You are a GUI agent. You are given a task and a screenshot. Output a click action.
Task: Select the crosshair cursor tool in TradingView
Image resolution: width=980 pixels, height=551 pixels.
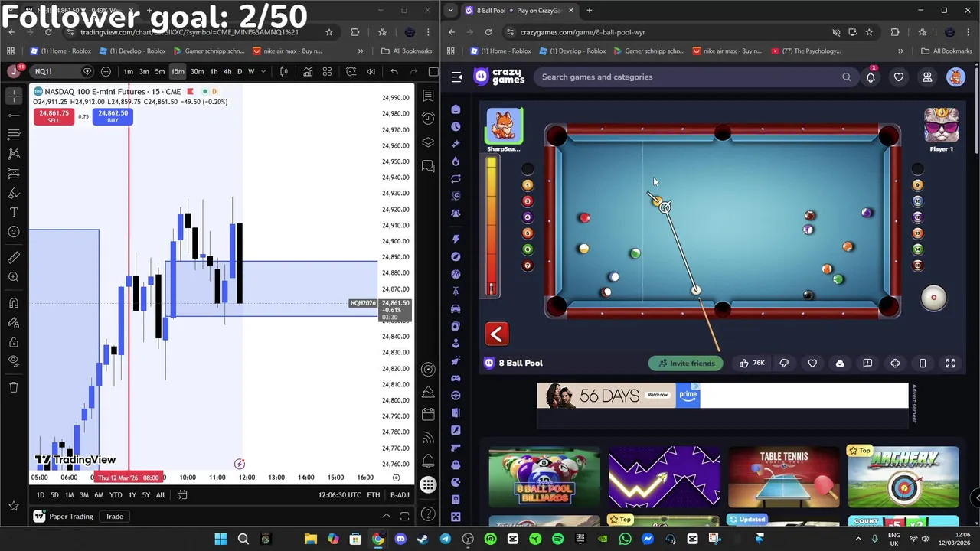click(14, 96)
